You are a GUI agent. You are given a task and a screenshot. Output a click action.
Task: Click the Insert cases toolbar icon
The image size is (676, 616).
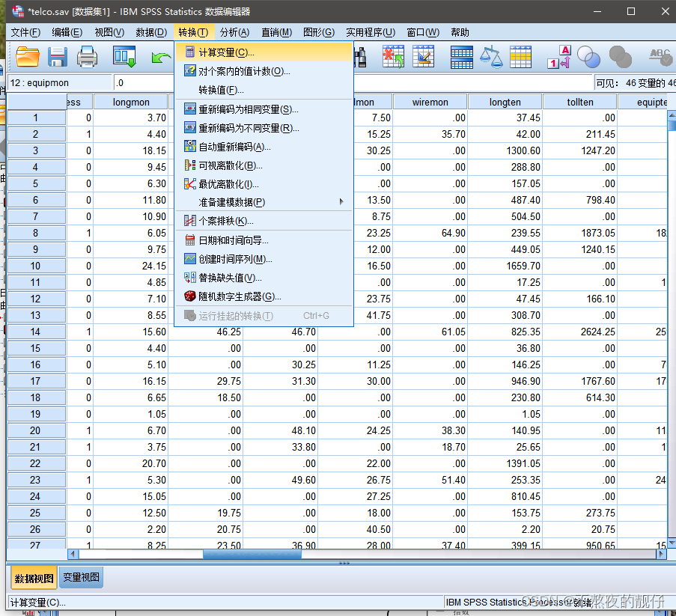coord(393,57)
